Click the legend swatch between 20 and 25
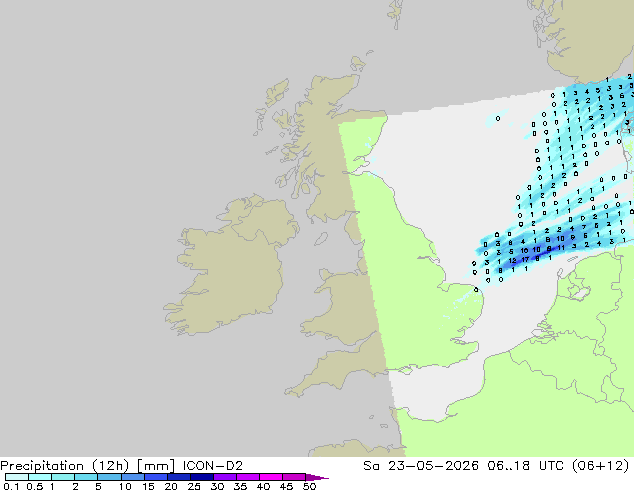The height and width of the screenshot is (490, 634). click(179, 477)
